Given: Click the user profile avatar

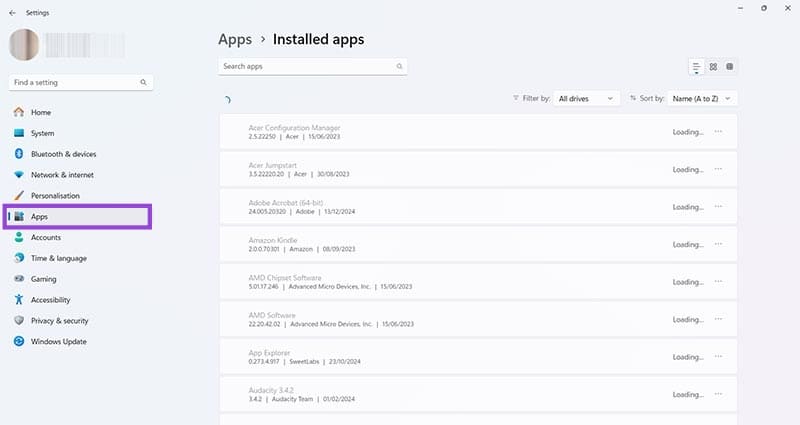Looking at the screenshot, I should coord(24,44).
